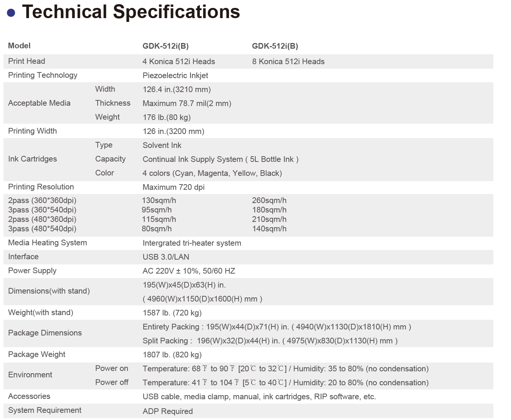Click the Package Weight 1807 lb. value
511x420 pixels.
[172, 355]
